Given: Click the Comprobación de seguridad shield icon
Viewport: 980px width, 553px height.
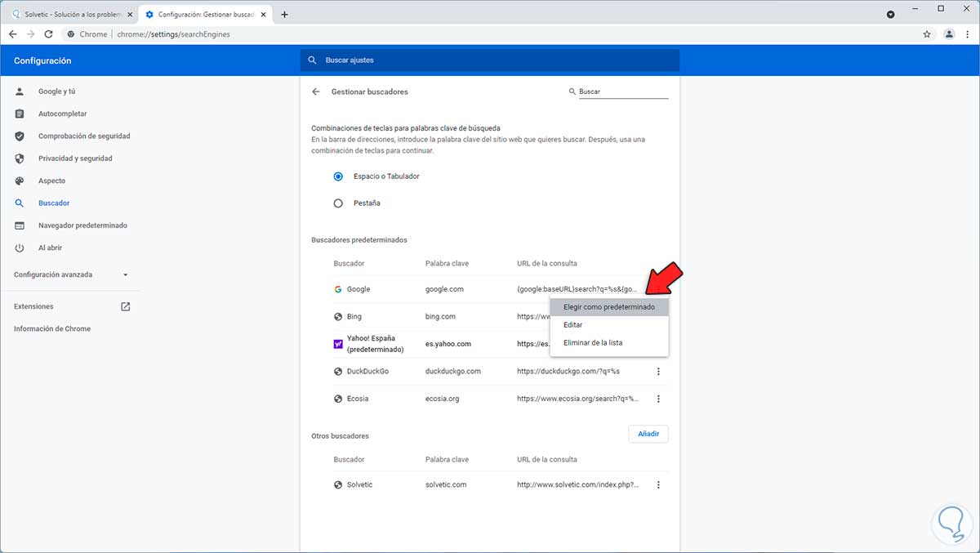Looking at the screenshot, I should tap(20, 136).
